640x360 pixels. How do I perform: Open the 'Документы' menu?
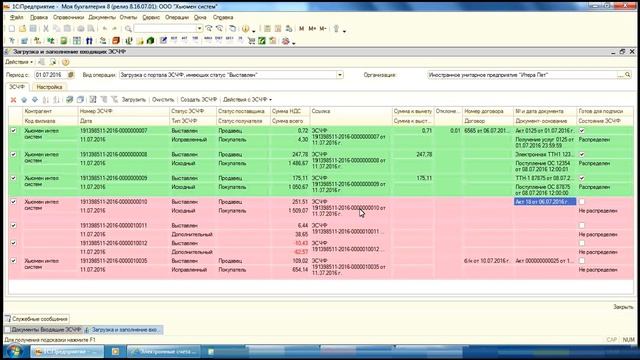coord(102,17)
